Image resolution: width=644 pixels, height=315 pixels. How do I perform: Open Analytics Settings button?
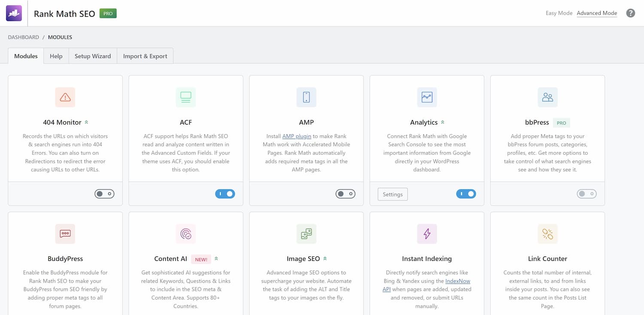[x=392, y=194]
